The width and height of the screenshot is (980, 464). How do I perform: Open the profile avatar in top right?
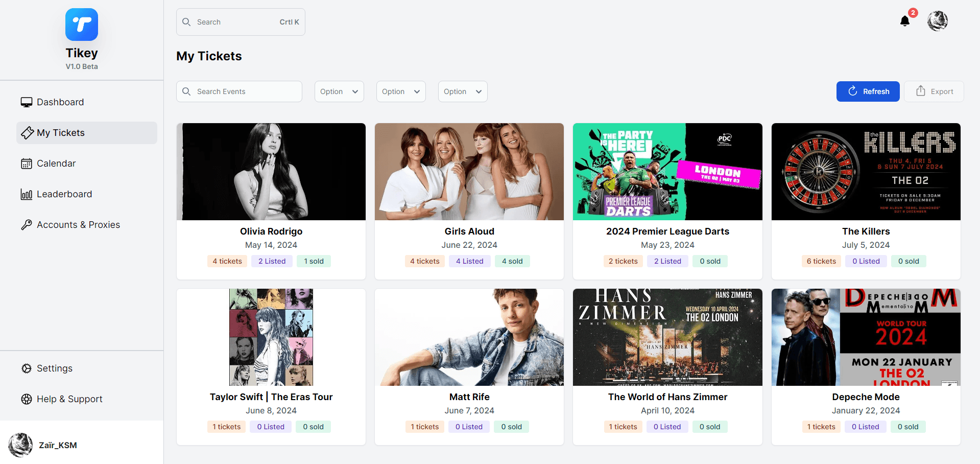click(937, 21)
